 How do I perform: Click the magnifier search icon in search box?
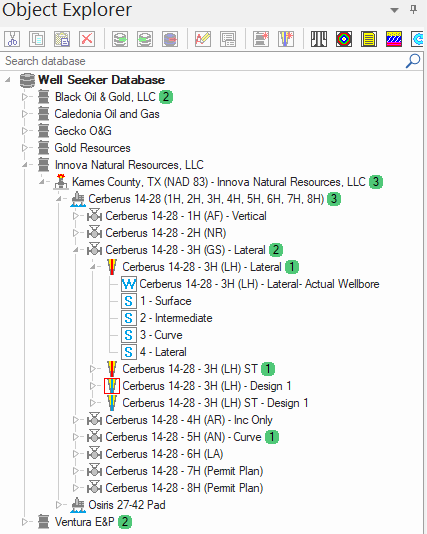tap(413, 61)
